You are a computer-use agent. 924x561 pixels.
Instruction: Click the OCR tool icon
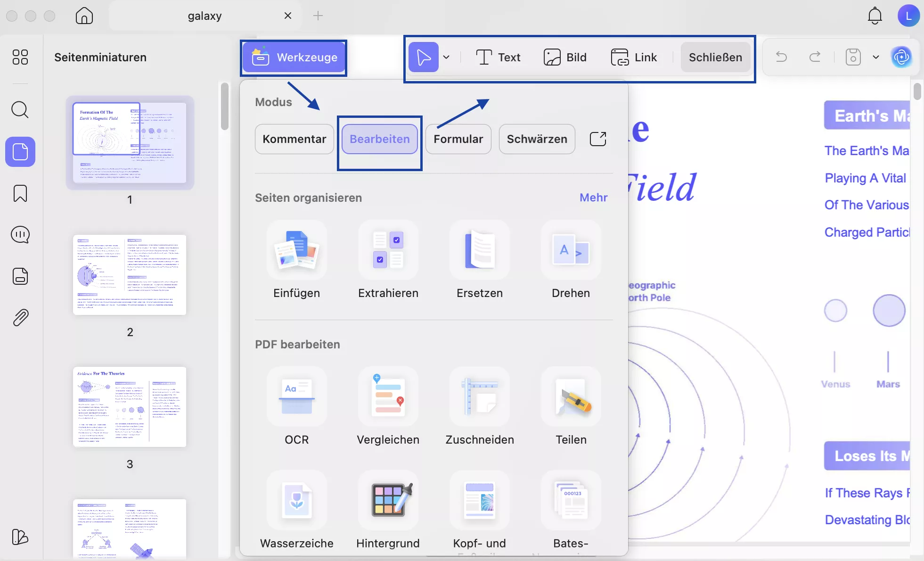[x=296, y=396]
